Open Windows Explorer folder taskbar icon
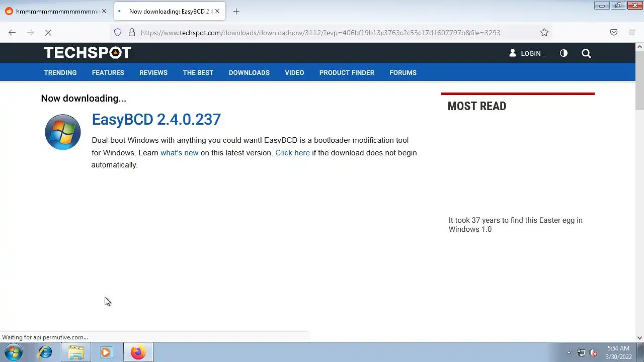The image size is (644, 362). [76, 352]
